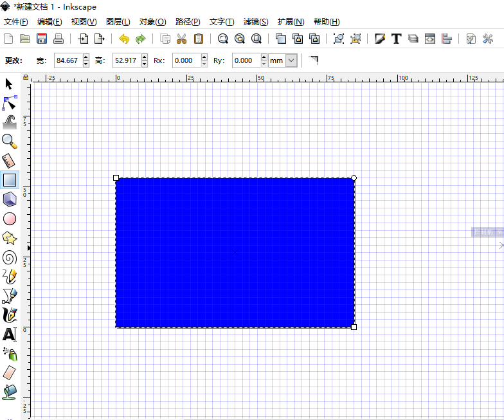This screenshot has width=504, height=420.
Task: Select the Tweak tool
Action: coord(10,122)
